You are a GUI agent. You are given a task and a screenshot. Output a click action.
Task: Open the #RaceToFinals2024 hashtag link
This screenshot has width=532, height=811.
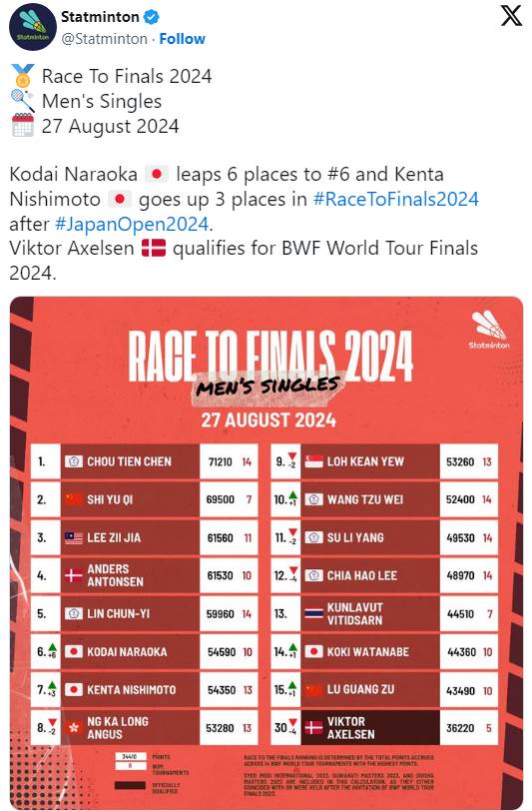[396, 199]
